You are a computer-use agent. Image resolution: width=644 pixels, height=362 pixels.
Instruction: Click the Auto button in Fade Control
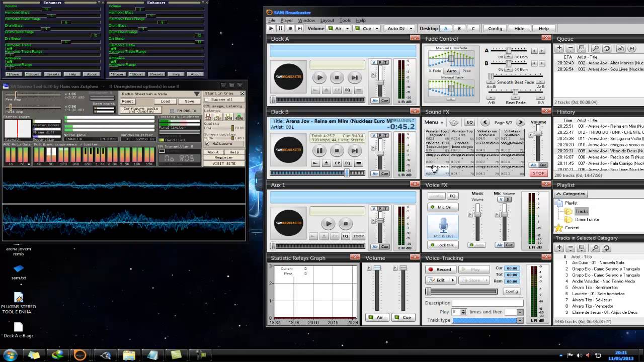click(x=452, y=71)
